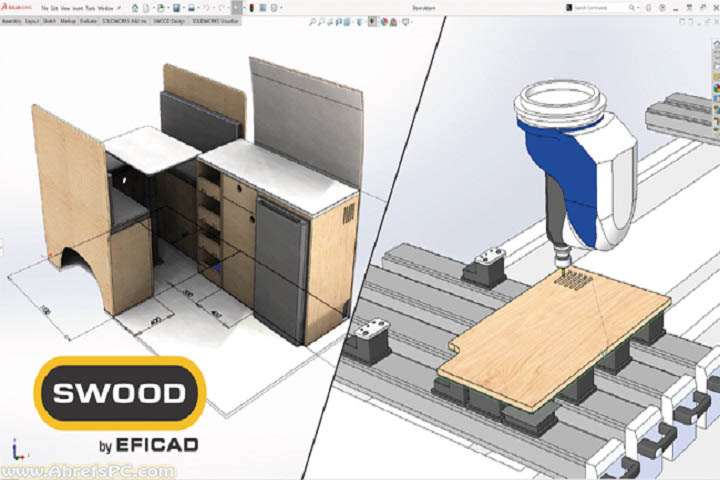Switch to the Markup tab
The height and width of the screenshot is (480, 720).
point(68,21)
